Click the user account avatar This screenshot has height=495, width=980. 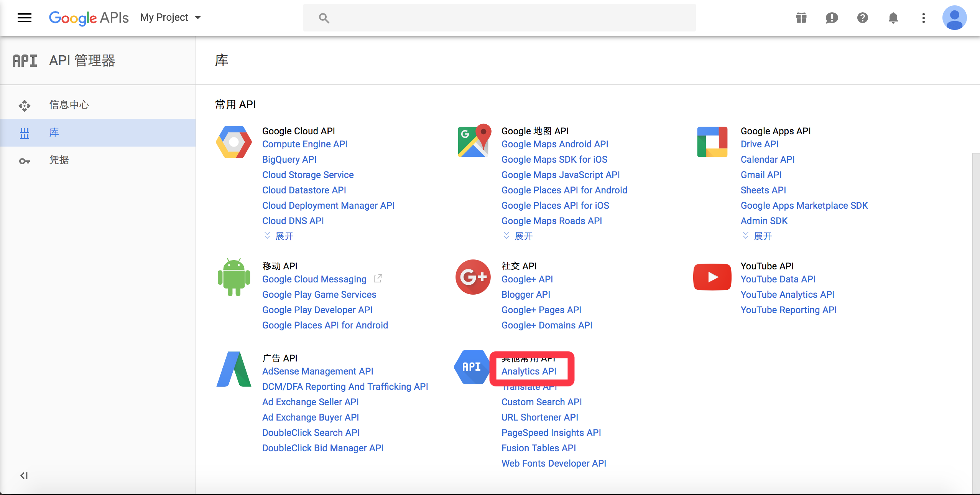coord(954,18)
